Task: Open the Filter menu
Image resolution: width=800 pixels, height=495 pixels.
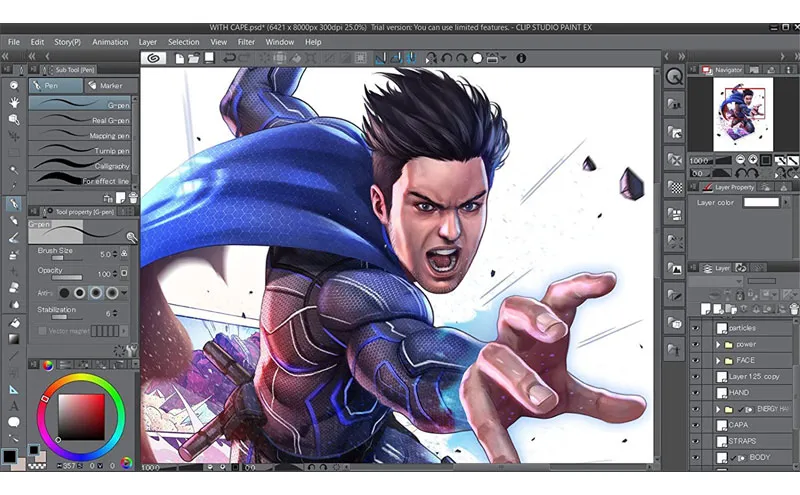Action: [247, 42]
